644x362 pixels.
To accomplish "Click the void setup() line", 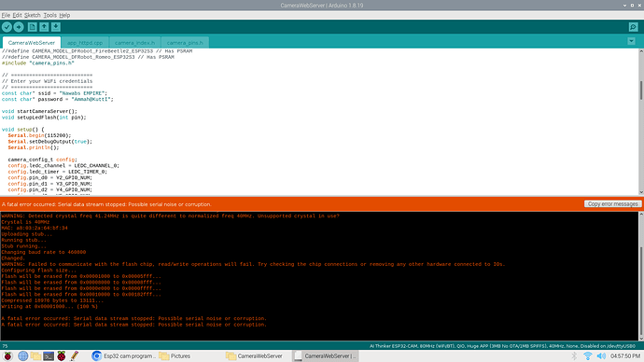I will click(22, 130).
